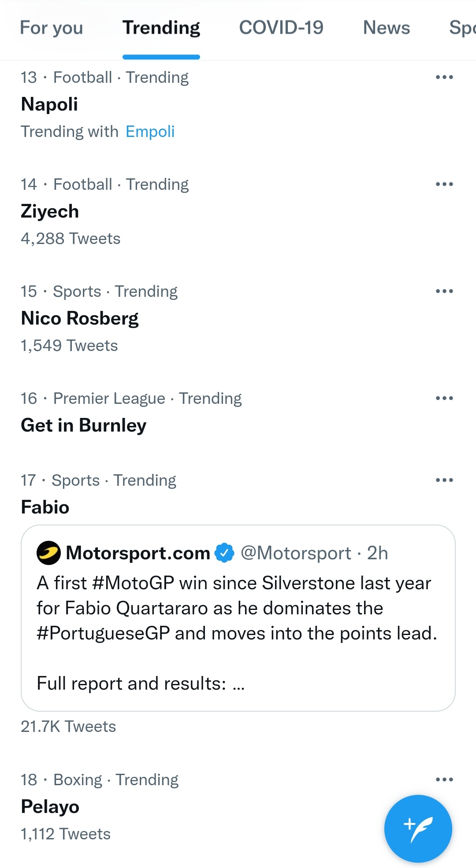Screen dimensions: 476x868
Task: Open more options for Ziyech trend
Action: coord(444,185)
